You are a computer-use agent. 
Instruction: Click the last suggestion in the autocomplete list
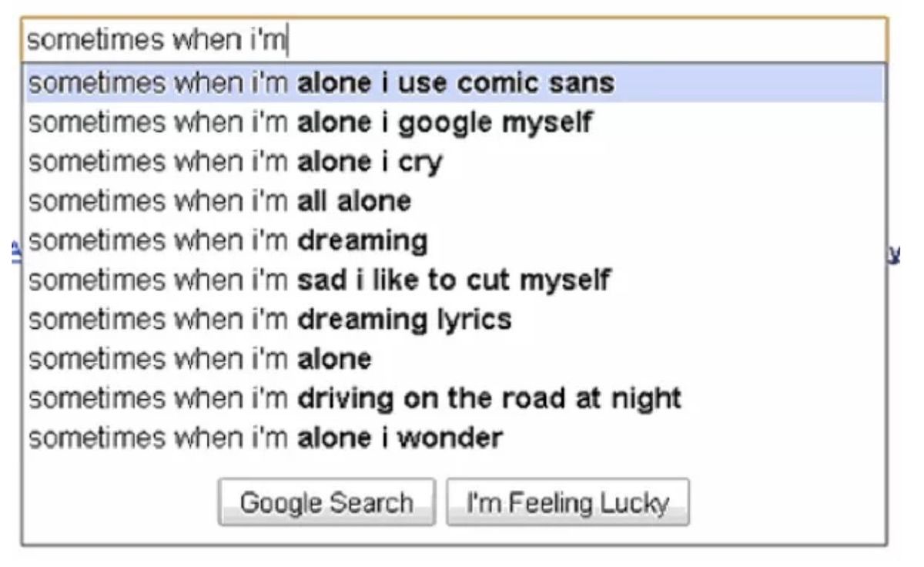point(454,438)
